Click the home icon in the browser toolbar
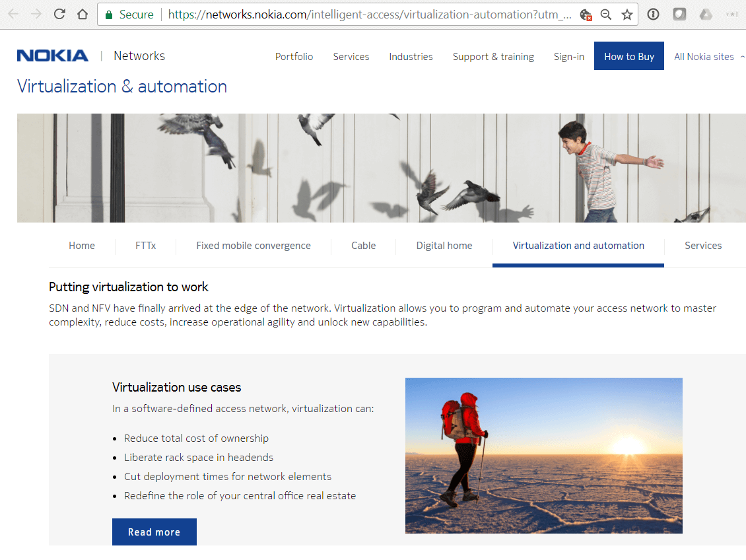 81,13
